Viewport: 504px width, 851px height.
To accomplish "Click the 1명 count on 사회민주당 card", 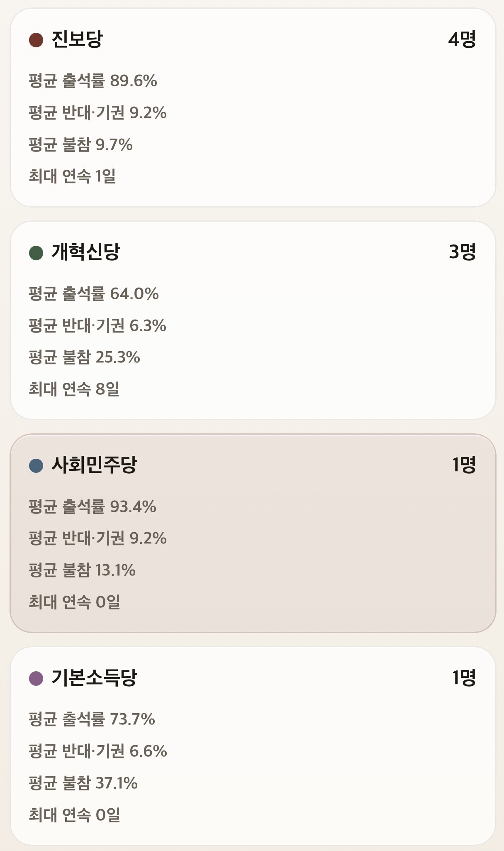I will pyautogui.click(x=463, y=465).
